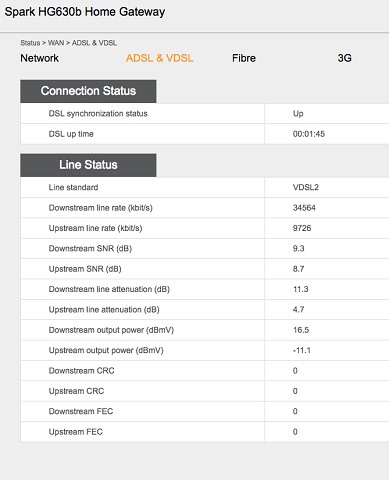Click the Downstream CRC label

click(x=81, y=371)
